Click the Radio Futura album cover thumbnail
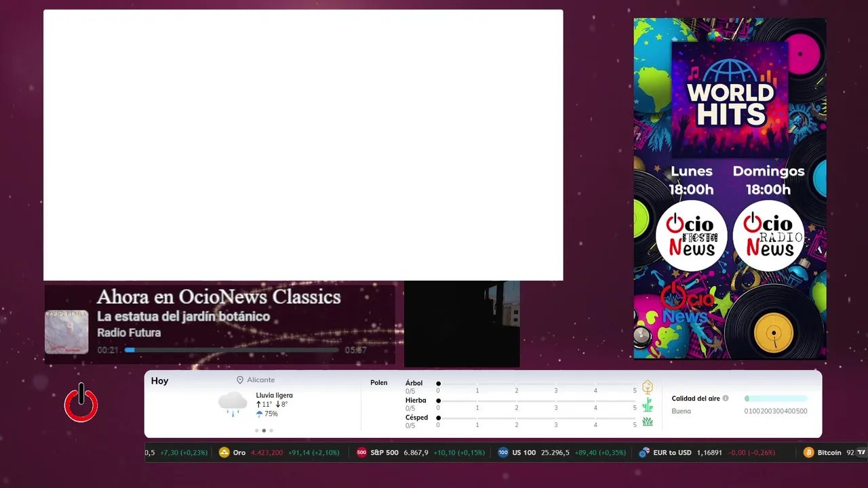This screenshot has height=488, width=868. coord(66,332)
